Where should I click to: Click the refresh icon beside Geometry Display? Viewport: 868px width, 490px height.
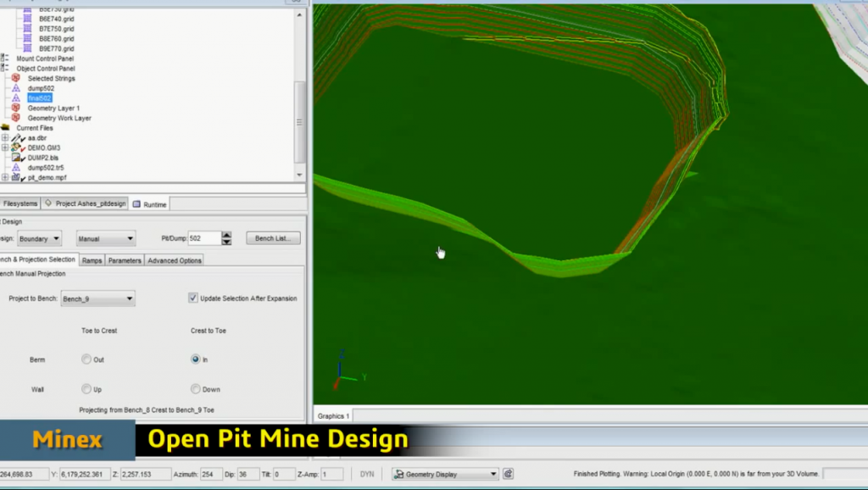(x=509, y=474)
